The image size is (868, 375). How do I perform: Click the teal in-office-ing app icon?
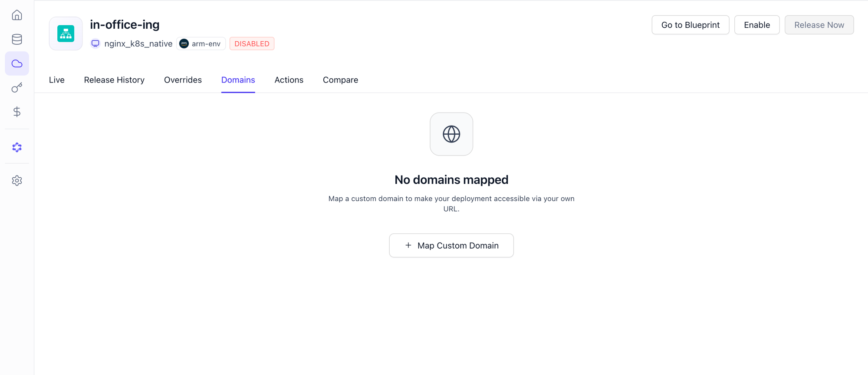click(x=66, y=33)
